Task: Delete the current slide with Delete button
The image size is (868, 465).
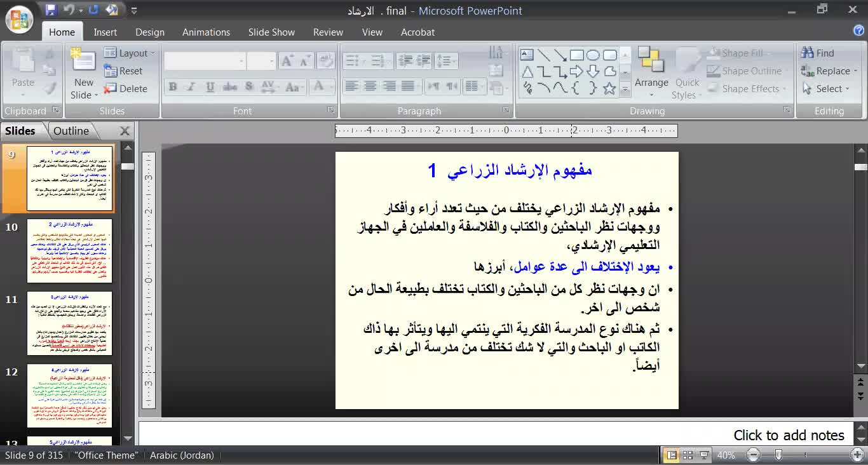Action: click(x=126, y=89)
